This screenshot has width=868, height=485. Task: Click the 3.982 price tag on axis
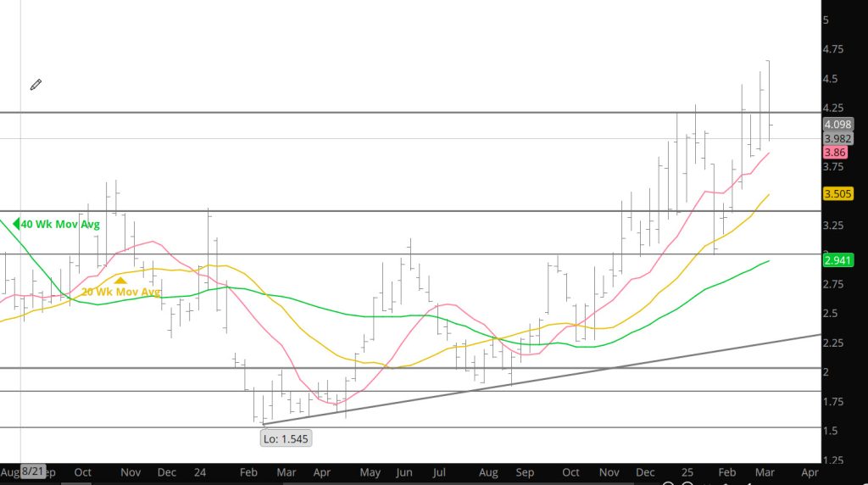pos(837,138)
